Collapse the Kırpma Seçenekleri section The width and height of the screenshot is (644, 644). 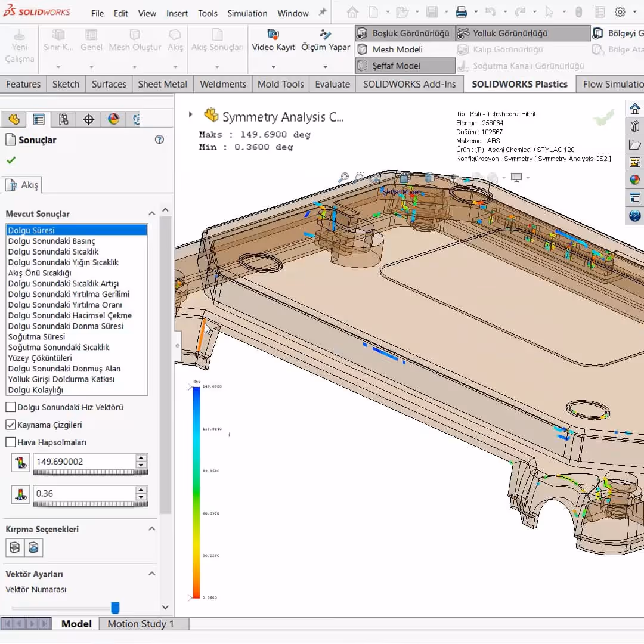click(152, 528)
